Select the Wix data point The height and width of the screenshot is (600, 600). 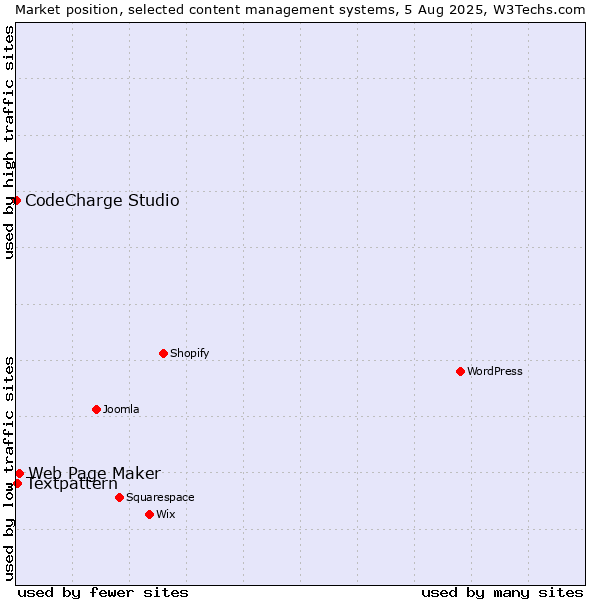point(150,514)
